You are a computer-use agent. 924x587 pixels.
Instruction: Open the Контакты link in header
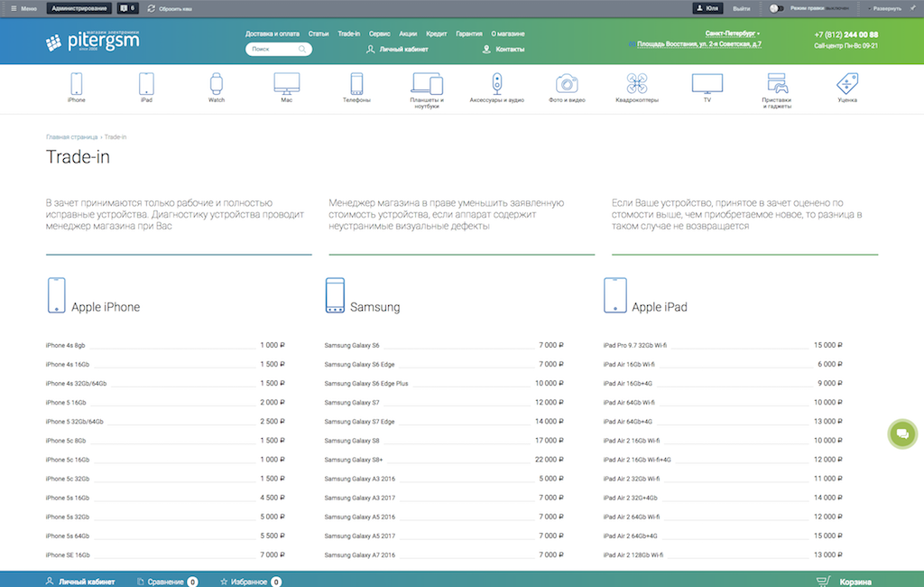pyautogui.click(x=510, y=50)
